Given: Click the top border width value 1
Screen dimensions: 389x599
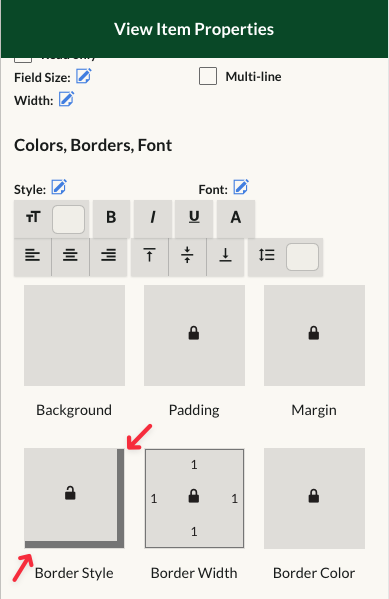Looking at the screenshot, I should 194,465.
